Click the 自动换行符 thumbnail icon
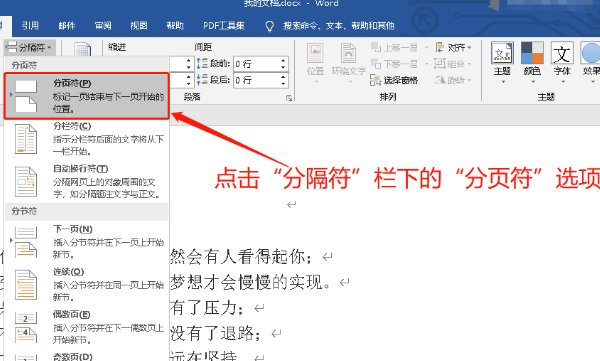This screenshot has width=600, height=361. (26, 181)
